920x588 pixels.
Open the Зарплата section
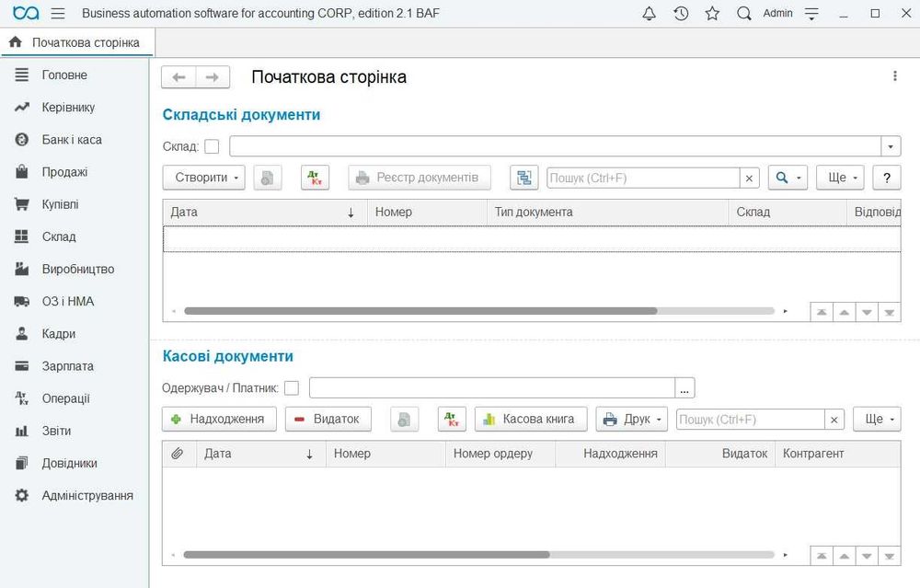[x=67, y=366]
